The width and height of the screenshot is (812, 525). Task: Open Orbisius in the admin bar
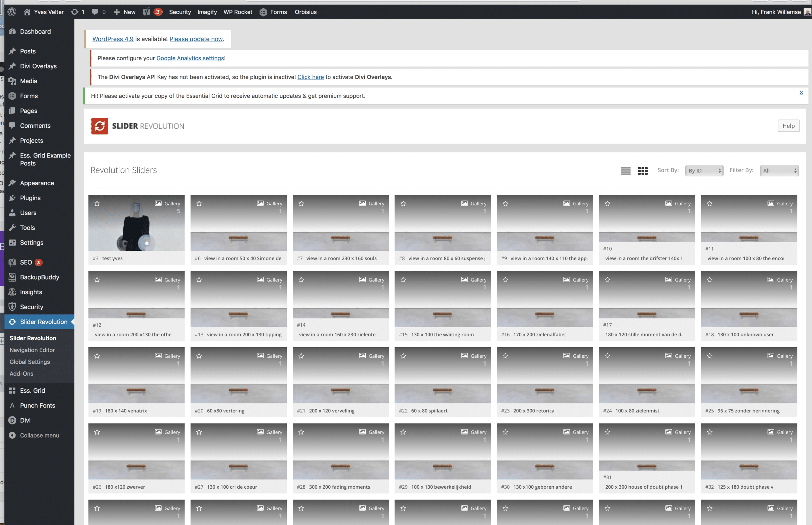pos(306,12)
